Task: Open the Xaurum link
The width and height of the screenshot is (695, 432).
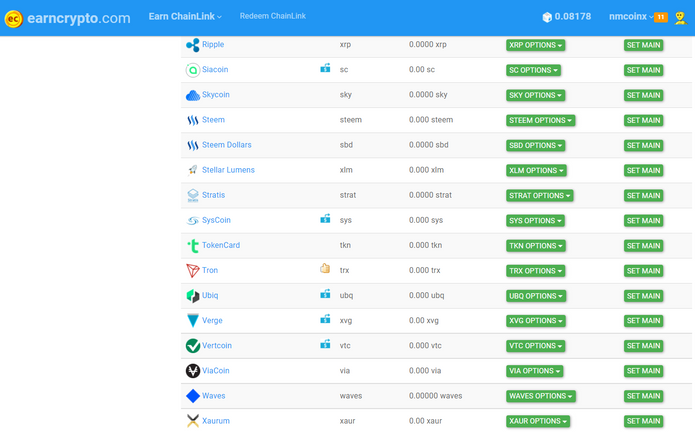Action: [216, 421]
